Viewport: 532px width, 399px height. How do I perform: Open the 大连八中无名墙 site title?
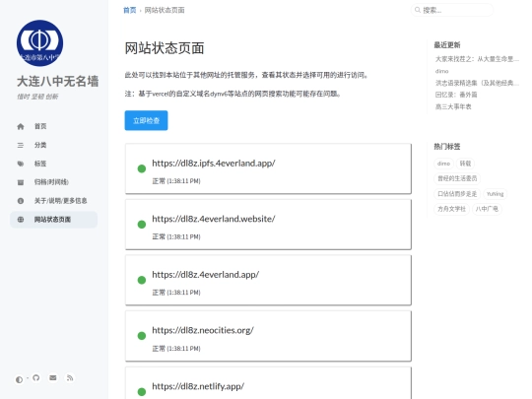coord(58,82)
